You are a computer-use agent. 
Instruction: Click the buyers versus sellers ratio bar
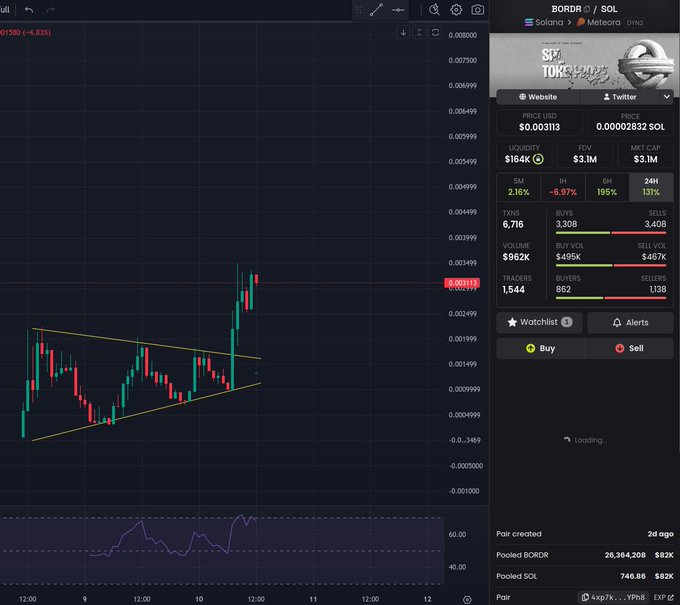coord(611,298)
